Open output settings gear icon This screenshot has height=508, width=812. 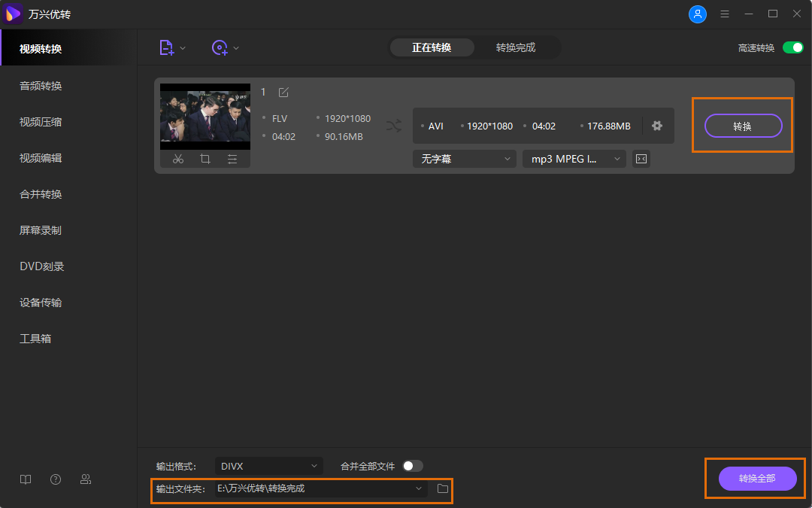coord(657,126)
